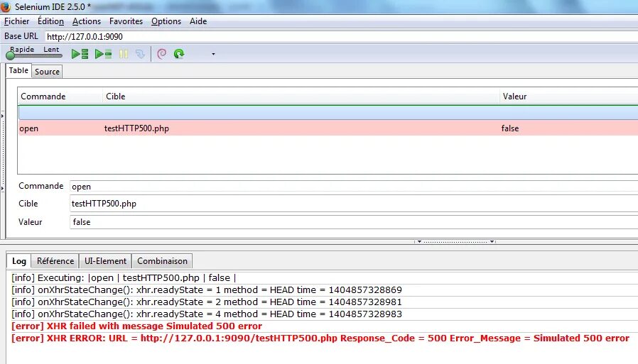Click log line with readyState = 1
The height and width of the screenshot is (364, 638).
pyautogui.click(x=207, y=290)
